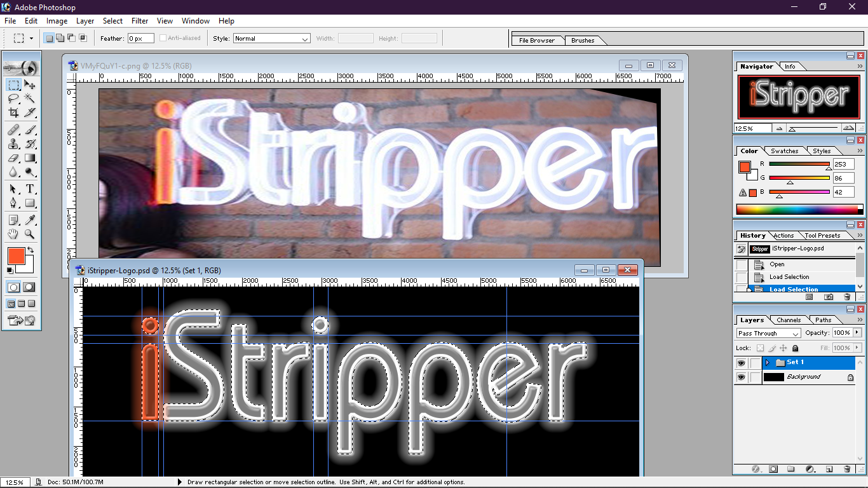The width and height of the screenshot is (868, 488).
Task: Click the Navigator zoom out button
Action: tap(779, 128)
